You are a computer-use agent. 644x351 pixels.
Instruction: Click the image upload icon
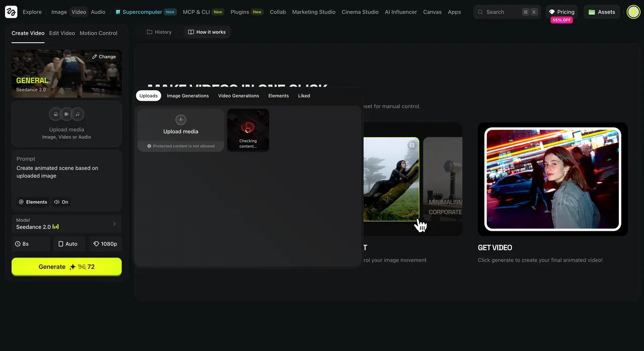56,114
